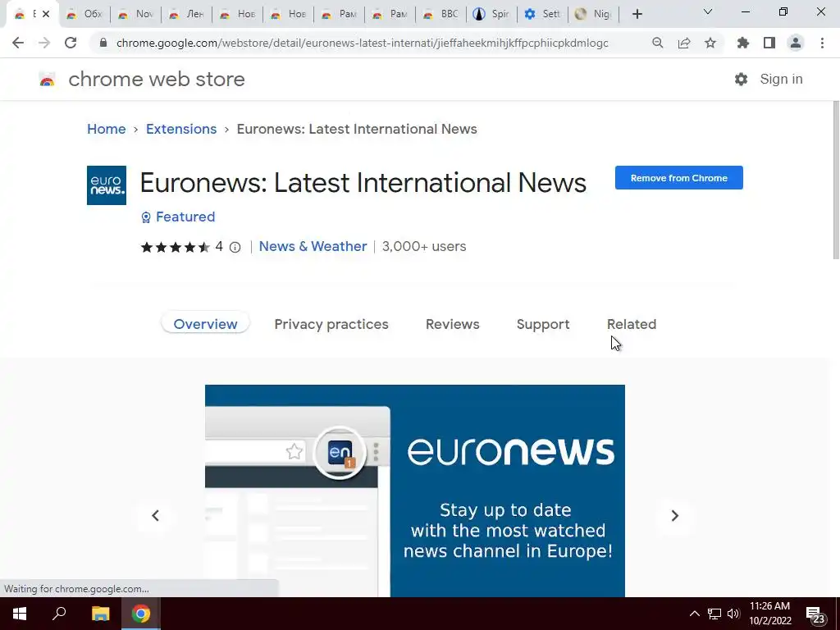Switch to the Spir browser tab
Image resolution: width=840 pixels, height=630 pixels.
[492, 14]
